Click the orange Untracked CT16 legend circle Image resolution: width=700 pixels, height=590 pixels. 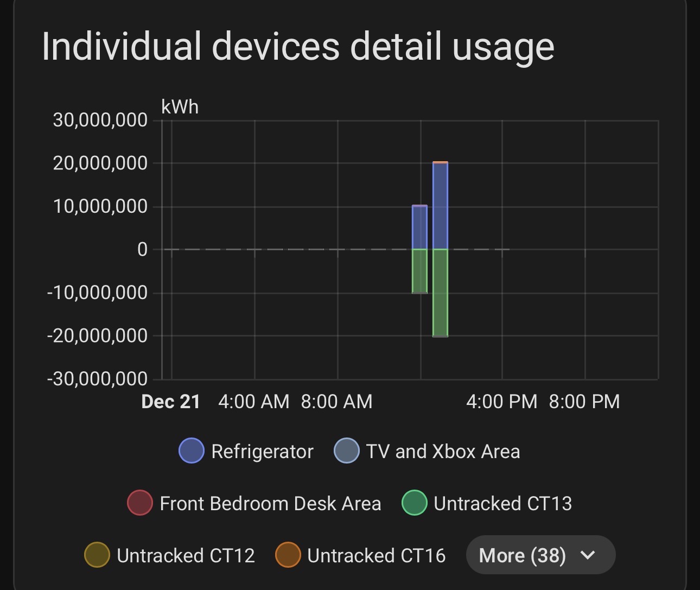click(288, 555)
